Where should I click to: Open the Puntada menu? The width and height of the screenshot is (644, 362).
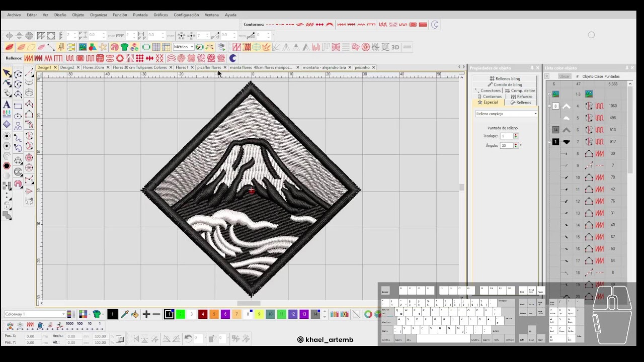[x=140, y=15]
